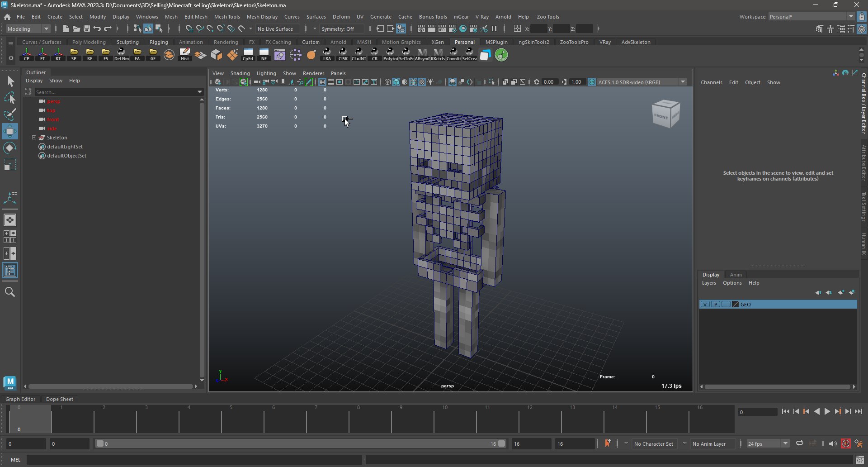The image size is (868, 467).
Task: Click go to start of playback range
Action: [785, 411]
